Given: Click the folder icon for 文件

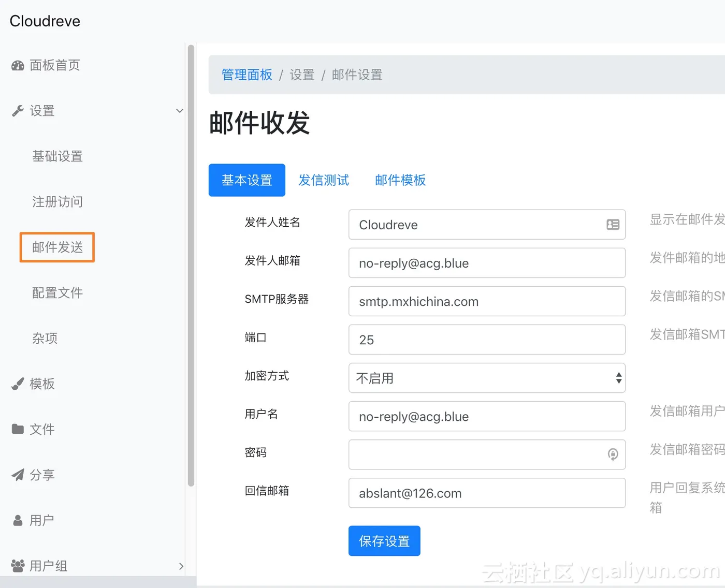Looking at the screenshot, I should 18,429.
